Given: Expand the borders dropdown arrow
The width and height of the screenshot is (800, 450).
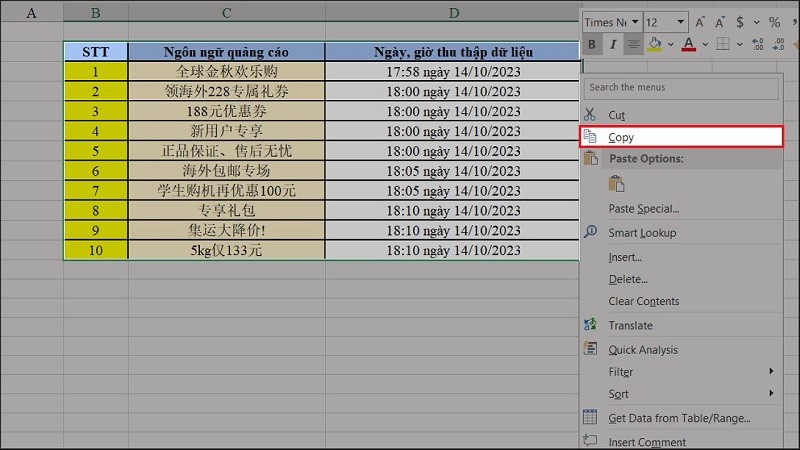Looking at the screenshot, I should click(x=739, y=44).
